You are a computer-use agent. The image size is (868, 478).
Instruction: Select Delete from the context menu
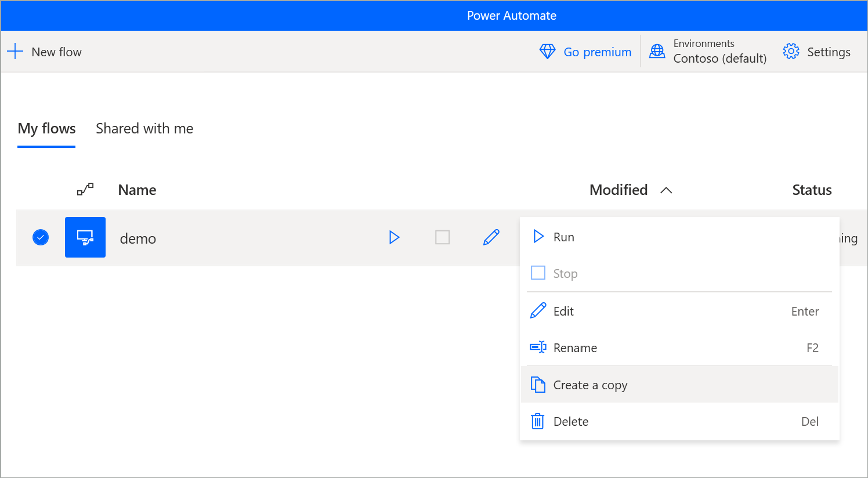(x=679, y=421)
